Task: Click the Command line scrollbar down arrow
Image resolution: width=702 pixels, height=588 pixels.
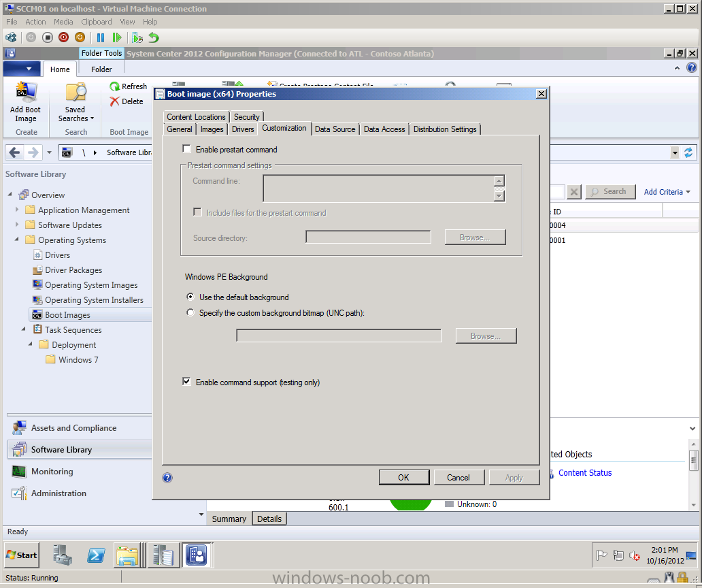Action: pos(499,196)
